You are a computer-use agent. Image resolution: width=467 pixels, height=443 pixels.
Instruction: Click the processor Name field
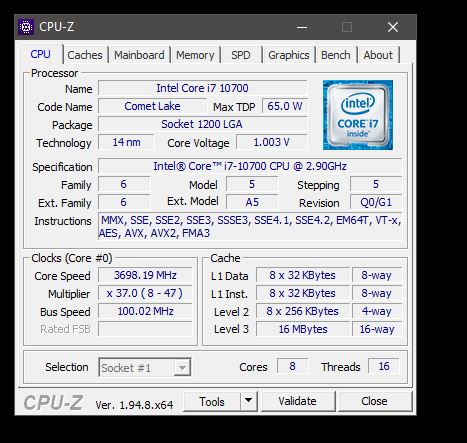pos(203,88)
